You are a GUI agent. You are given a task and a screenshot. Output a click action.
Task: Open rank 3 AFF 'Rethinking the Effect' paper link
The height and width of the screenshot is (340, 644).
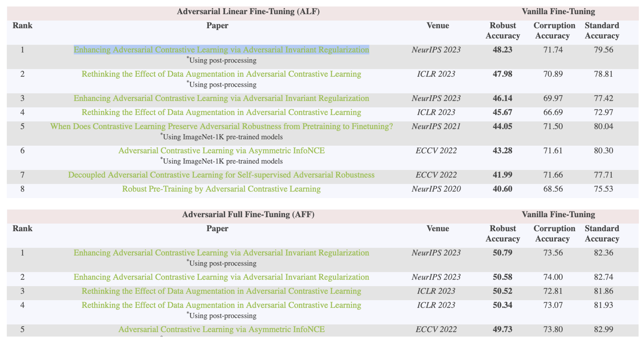221,291
